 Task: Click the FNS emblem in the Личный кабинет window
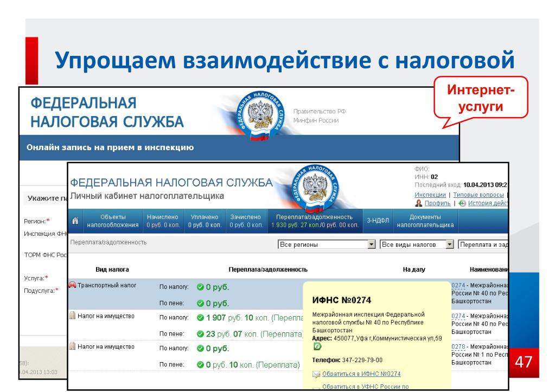(315, 188)
